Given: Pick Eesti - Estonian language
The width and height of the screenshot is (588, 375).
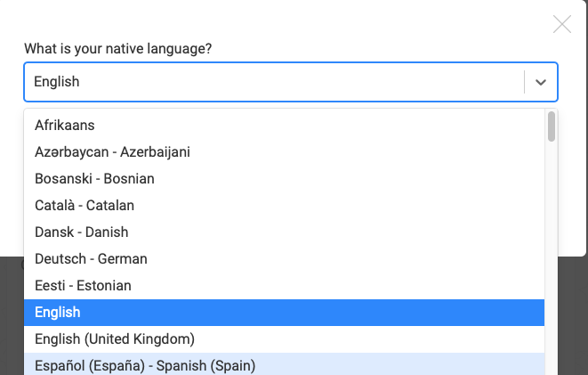Looking at the screenshot, I should click(83, 286).
